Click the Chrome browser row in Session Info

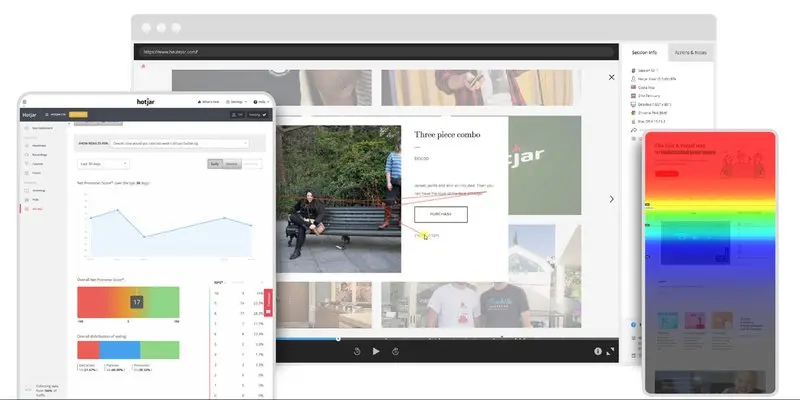649,113
